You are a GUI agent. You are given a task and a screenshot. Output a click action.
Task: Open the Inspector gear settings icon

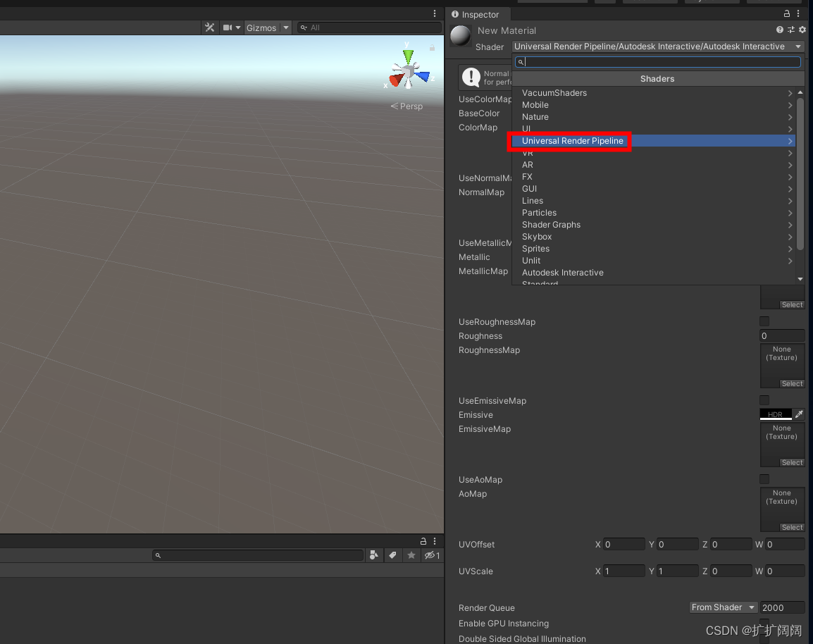[x=802, y=30]
